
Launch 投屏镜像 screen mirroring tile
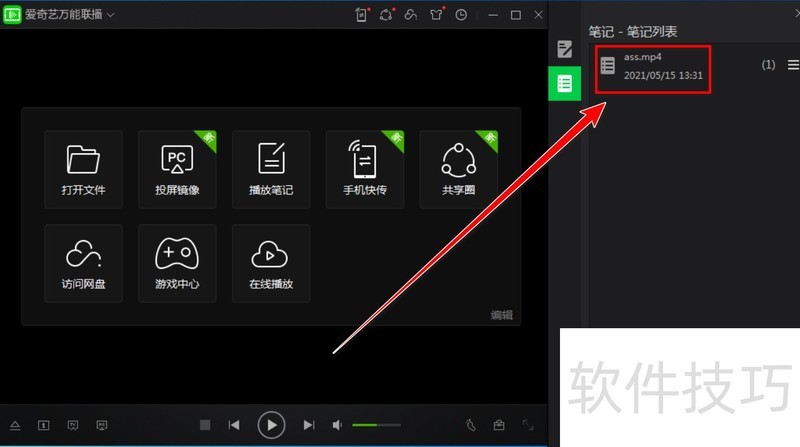coord(177,169)
